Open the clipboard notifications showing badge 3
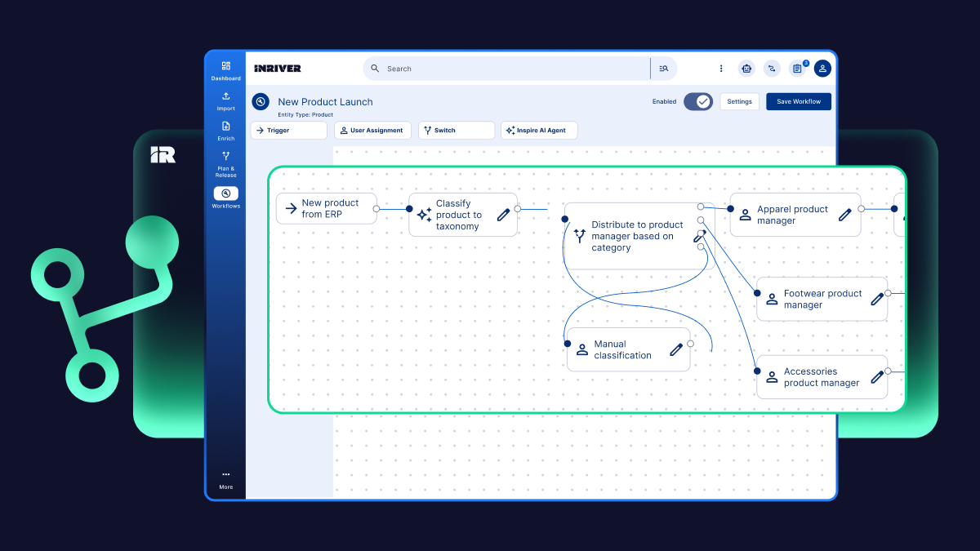The width and height of the screenshot is (980, 551). pos(797,69)
